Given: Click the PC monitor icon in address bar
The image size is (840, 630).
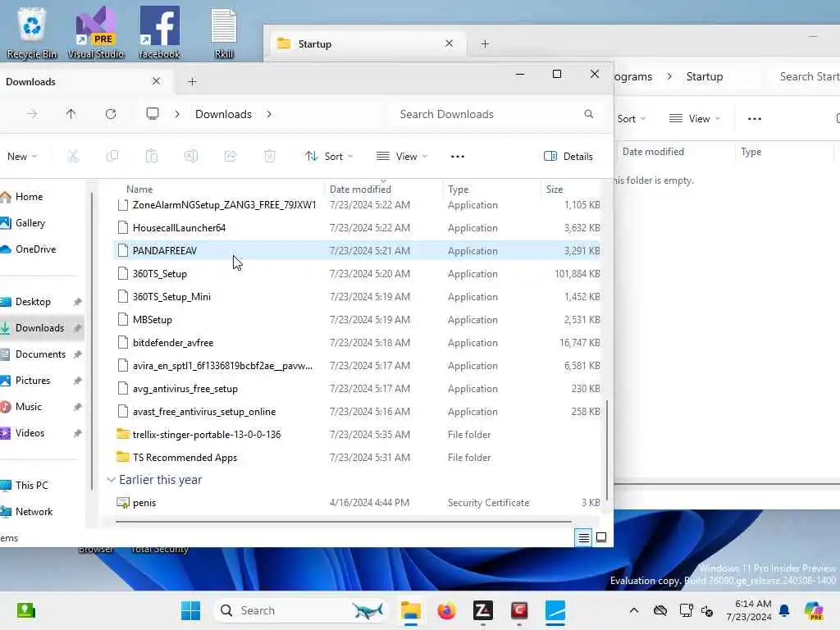Looking at the screenshot, I should click(153, 113).
